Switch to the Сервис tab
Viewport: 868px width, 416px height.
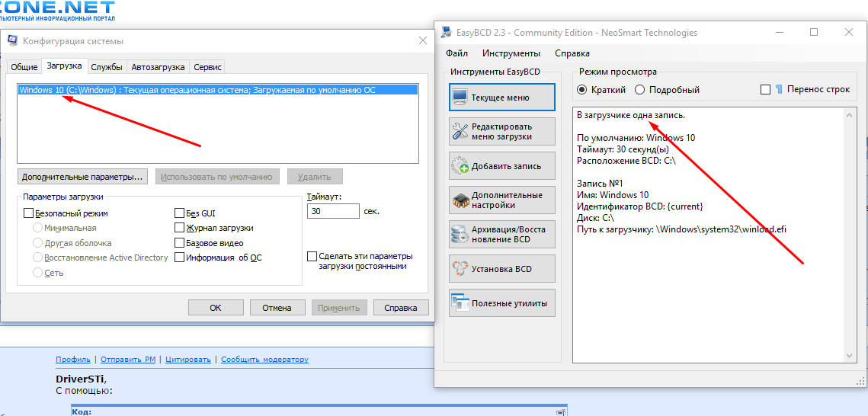[207, 67]
